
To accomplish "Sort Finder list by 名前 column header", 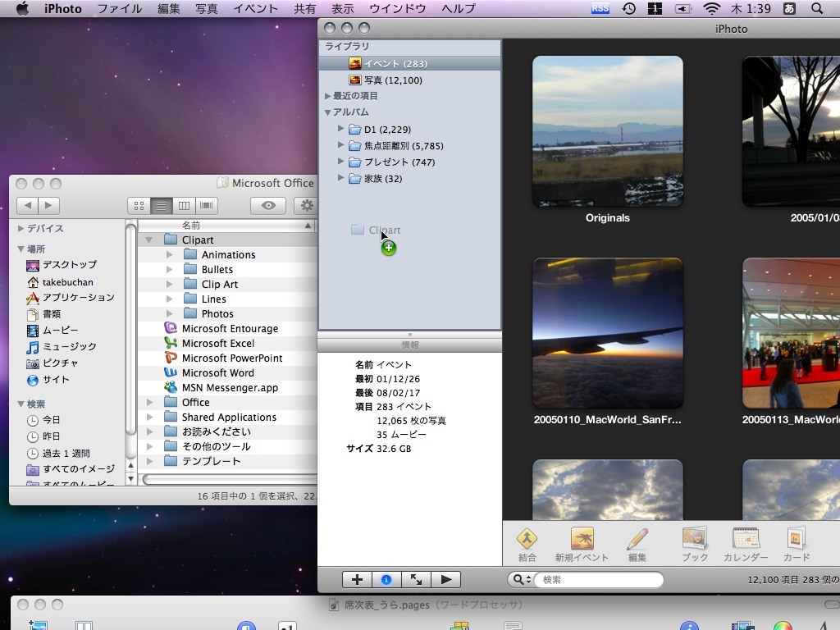I will 226,226.
